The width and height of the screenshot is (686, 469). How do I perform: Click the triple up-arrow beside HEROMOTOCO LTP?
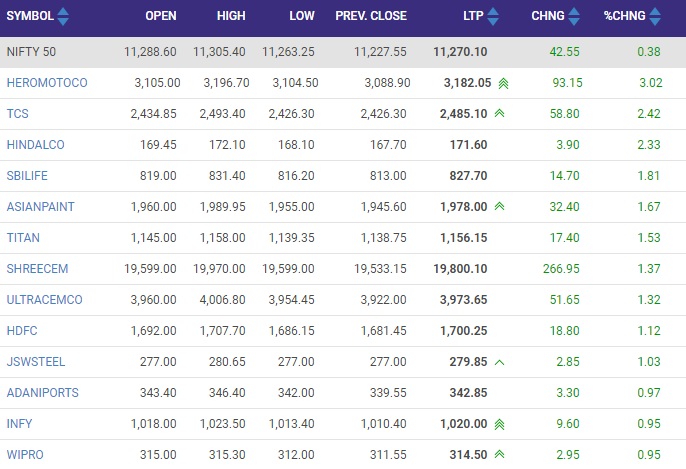point(504,83)
